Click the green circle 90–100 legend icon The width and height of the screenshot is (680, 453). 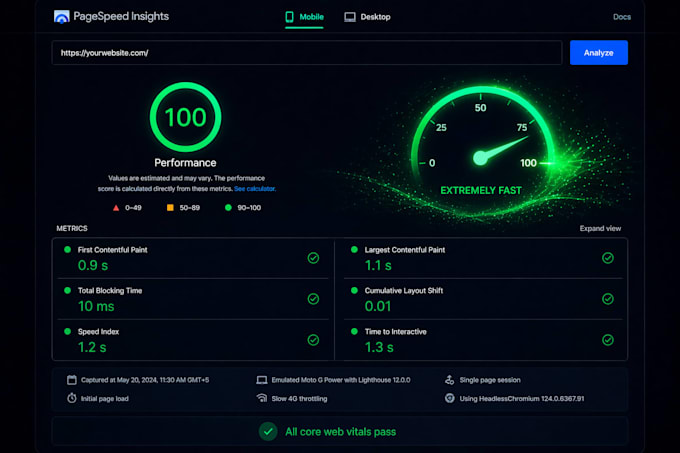(228, 208)
